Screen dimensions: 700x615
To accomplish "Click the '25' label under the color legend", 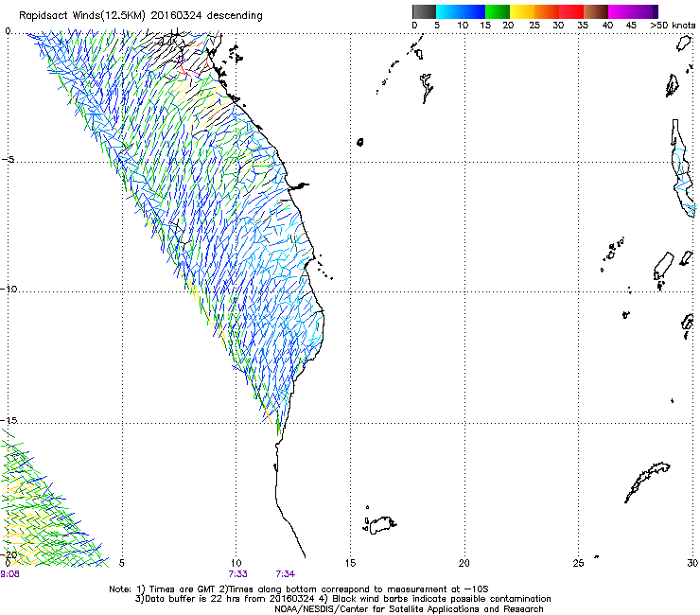I will click(x=534, y=25).
